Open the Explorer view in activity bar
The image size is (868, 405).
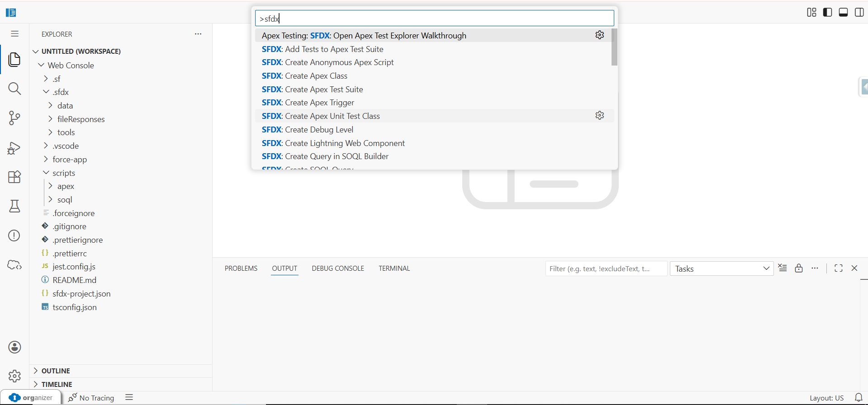(14, 59)
